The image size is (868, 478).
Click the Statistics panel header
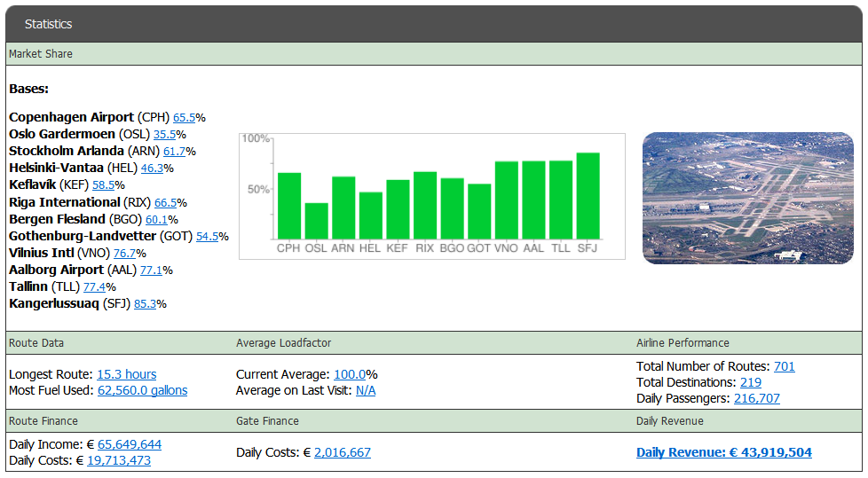[433, 24]
